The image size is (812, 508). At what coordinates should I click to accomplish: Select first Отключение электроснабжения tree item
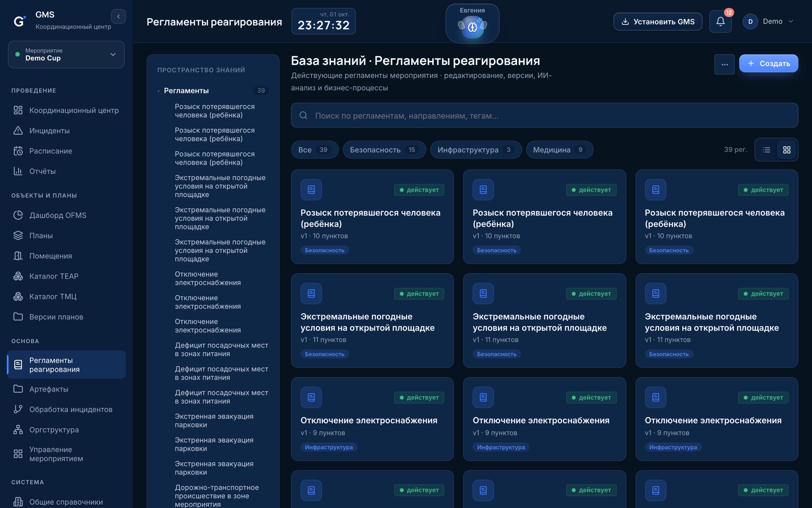pyautogui.click(x=208, y=278)
